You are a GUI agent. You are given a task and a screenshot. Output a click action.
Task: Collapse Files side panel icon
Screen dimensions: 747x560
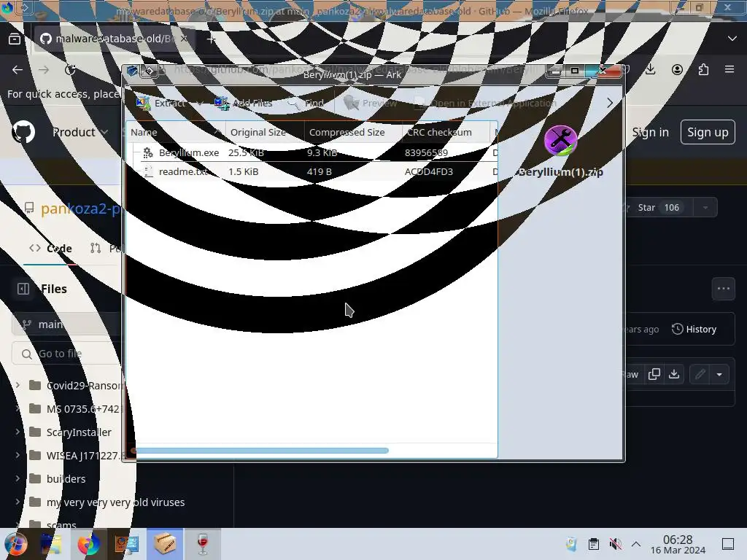(x=23, y=289)
